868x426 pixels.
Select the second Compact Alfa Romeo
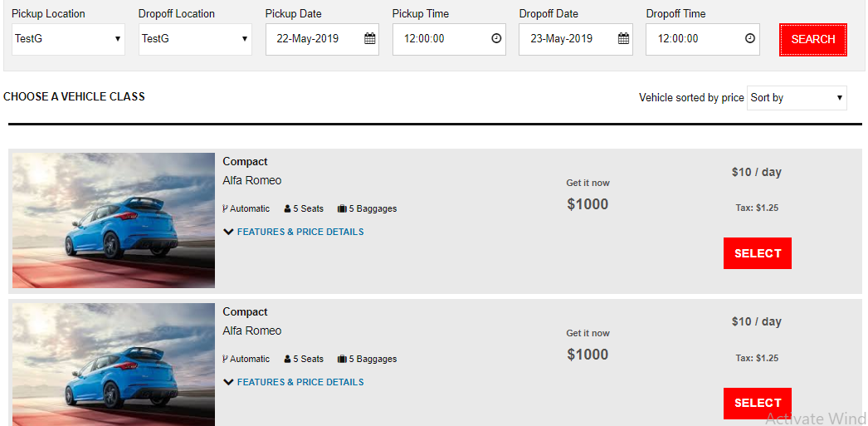[x=758, y=404]
